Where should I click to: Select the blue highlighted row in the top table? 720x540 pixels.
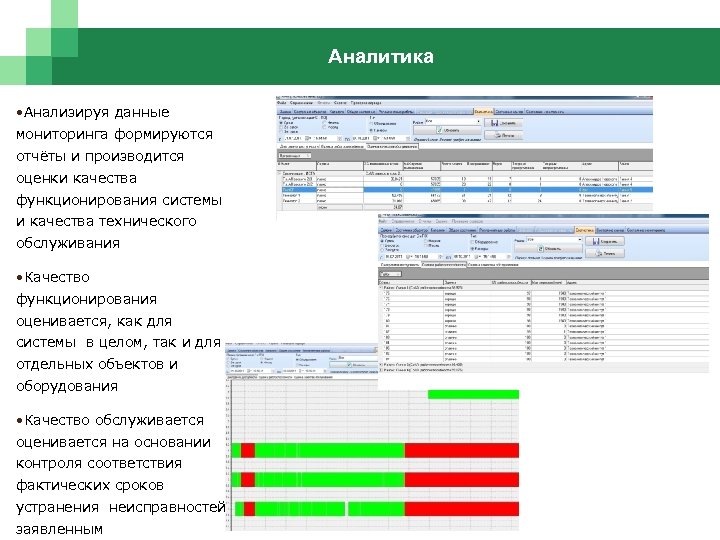pyautogui.click(x=467, y=190)
